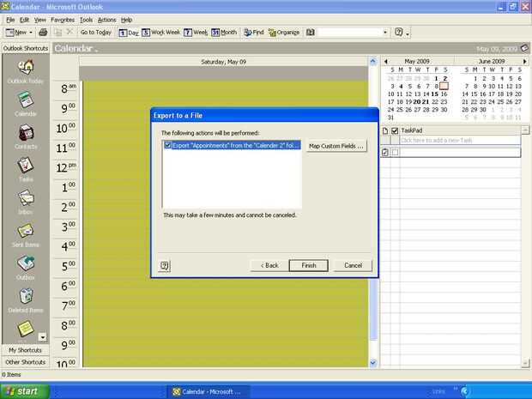Click the toolbar Help icon
Image resolution: width=532 pixels, height=399 pixels.
pyautogui.click(x=399, y=33)
